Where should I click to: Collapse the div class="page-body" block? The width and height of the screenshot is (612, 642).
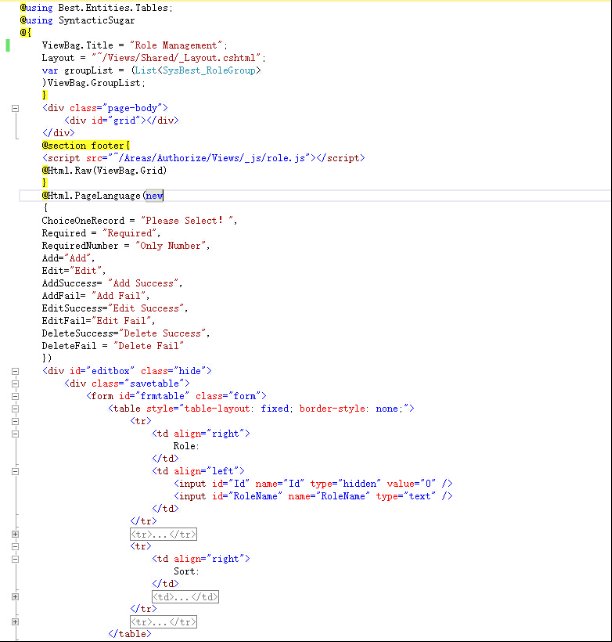(15, 109)
